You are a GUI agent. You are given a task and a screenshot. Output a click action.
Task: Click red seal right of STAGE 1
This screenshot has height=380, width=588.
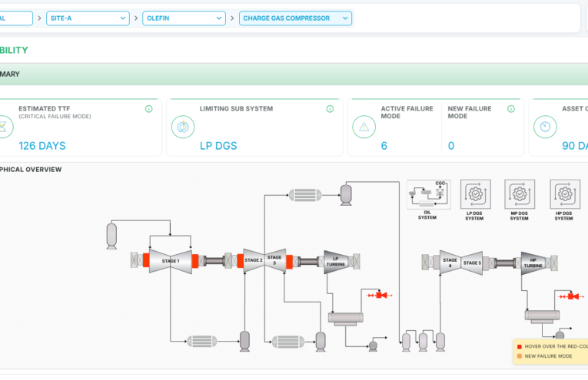tap(195, 261)
